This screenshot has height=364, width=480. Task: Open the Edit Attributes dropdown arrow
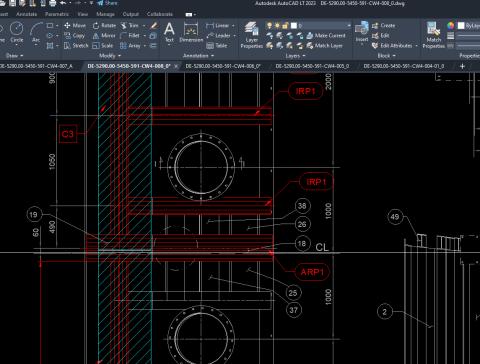417,45
